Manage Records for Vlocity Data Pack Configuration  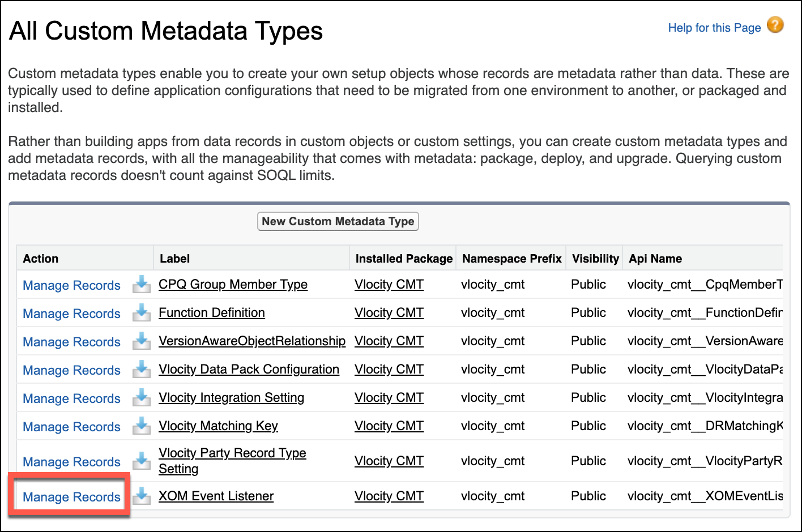[x=71, y=370]
